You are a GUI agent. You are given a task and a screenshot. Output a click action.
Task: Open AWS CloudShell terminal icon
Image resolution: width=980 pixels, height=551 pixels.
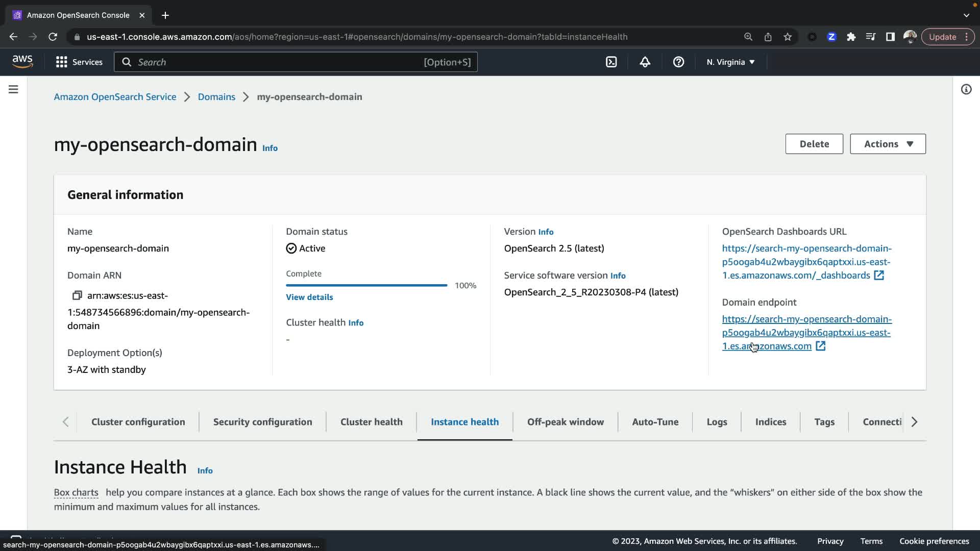coord(611,62)
